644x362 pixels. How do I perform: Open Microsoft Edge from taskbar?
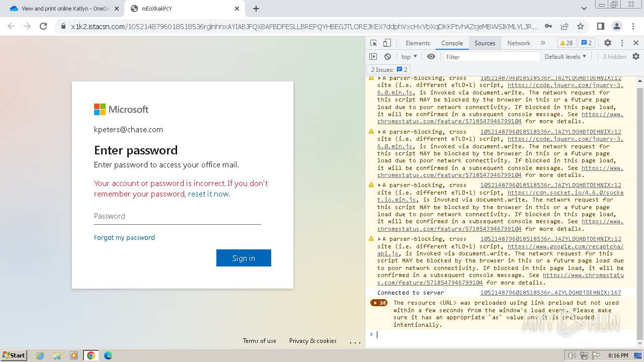(108, 355)
